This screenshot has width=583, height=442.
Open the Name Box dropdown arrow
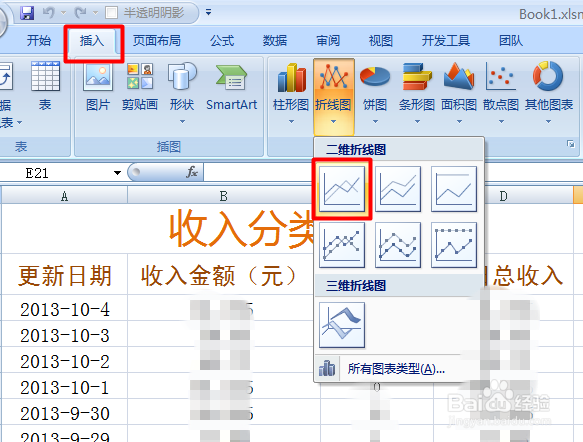pyautogui.click(x=117, y=173)
